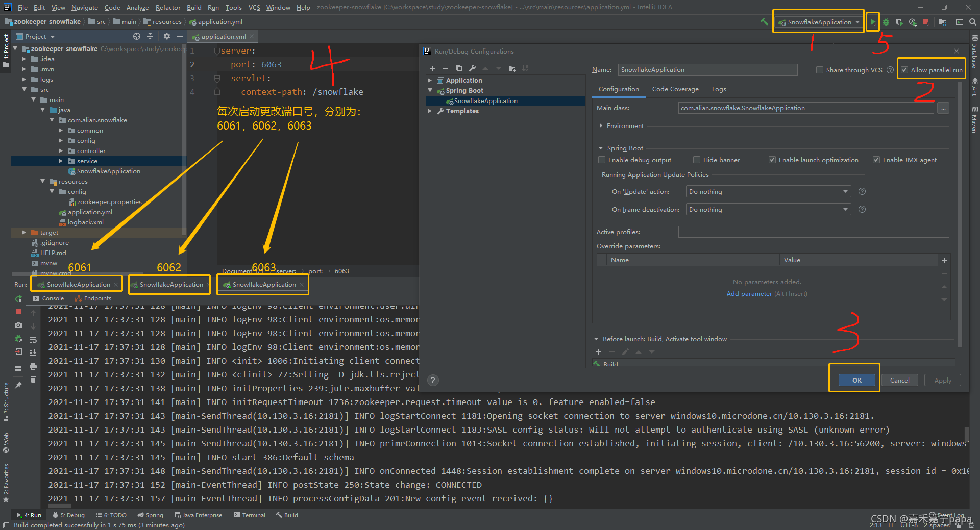This screenshot has width=980, height=530.
Task: Click the Name field with SnowflakeApplication
Action: pos(707,70)
